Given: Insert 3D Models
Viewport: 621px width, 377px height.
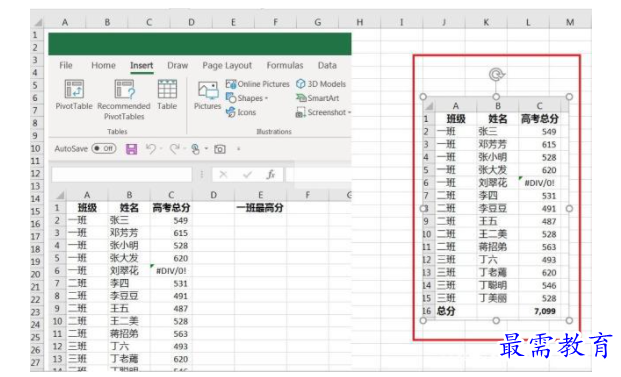Looking at the screenshot, I should click(x=321, y=84).
